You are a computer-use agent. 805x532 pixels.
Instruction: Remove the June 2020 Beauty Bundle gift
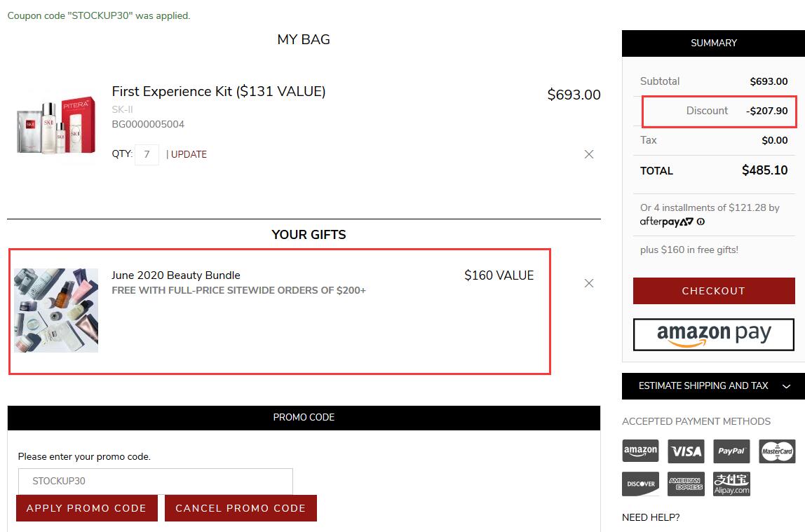pyautogui.click(x=589, y=283)
